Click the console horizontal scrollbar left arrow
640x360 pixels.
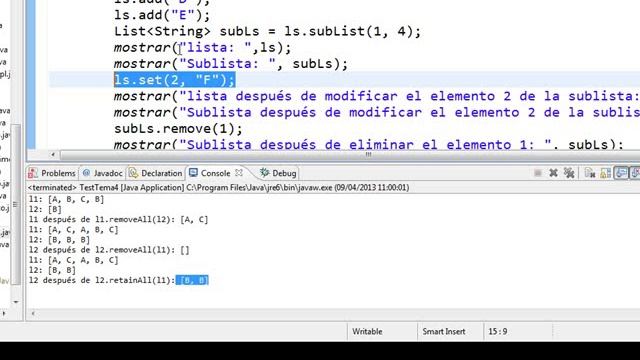pyautogui.click(x=33, y=313)
